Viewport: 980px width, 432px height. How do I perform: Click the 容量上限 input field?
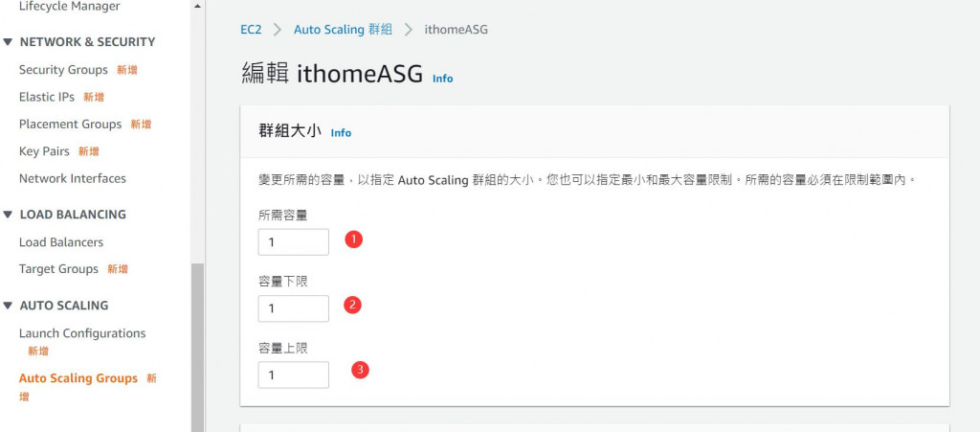click(294, 375)
